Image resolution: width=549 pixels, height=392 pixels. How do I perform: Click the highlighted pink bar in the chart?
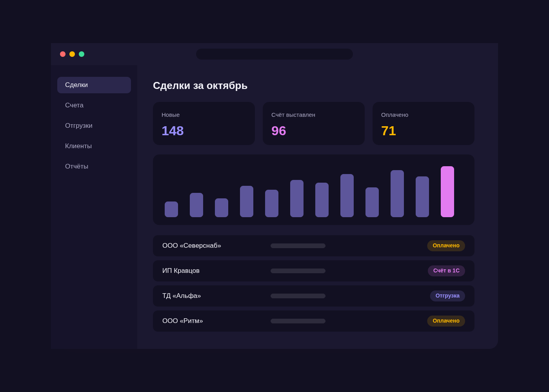click(x=447, y=192)
